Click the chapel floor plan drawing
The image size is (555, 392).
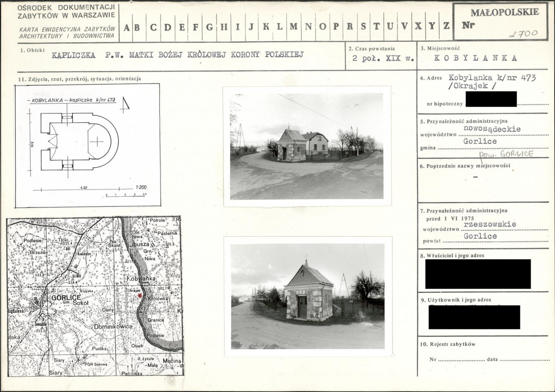(80, 142)
